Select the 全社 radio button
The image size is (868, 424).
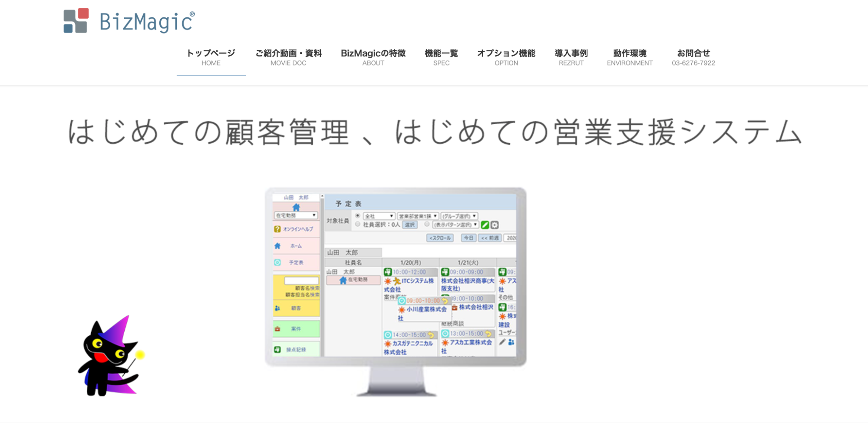point(358,215)
